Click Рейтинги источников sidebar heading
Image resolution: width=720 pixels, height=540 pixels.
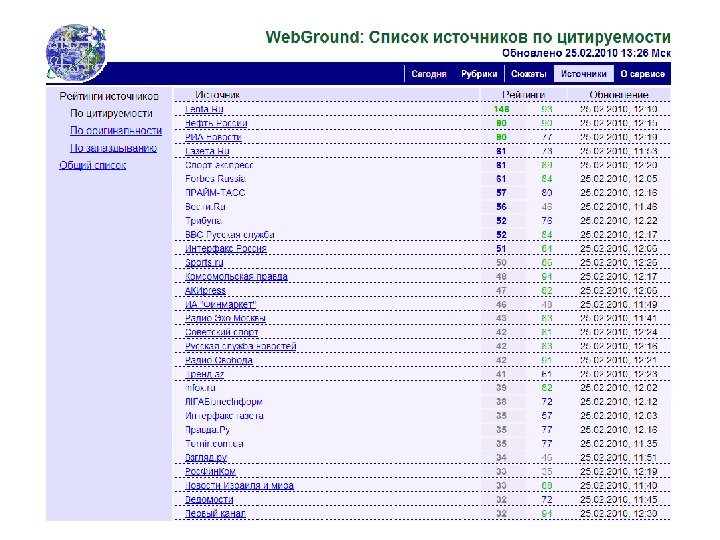point(109,96)
